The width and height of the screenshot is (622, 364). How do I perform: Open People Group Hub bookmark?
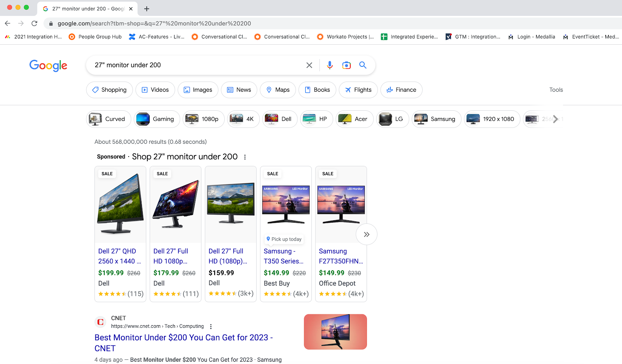(x=95, y=37)
